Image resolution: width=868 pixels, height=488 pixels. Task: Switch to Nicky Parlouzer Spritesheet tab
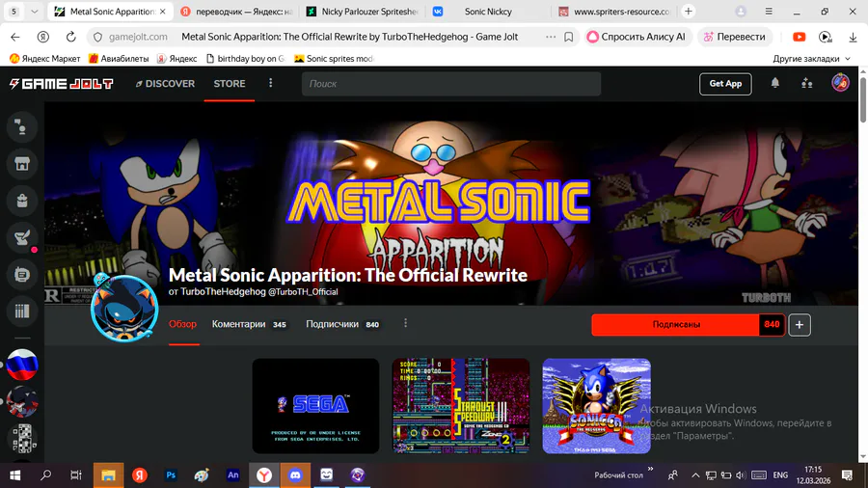click(x=363, y=11)
